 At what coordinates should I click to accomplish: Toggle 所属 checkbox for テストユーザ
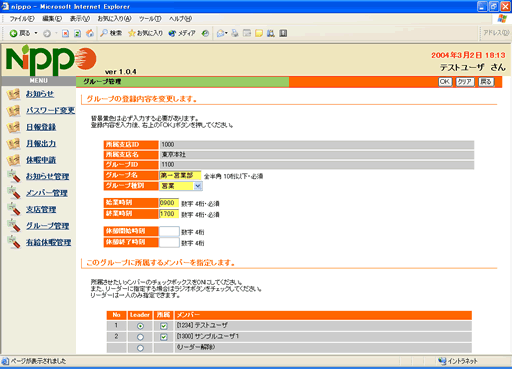(x=164, y=326)
